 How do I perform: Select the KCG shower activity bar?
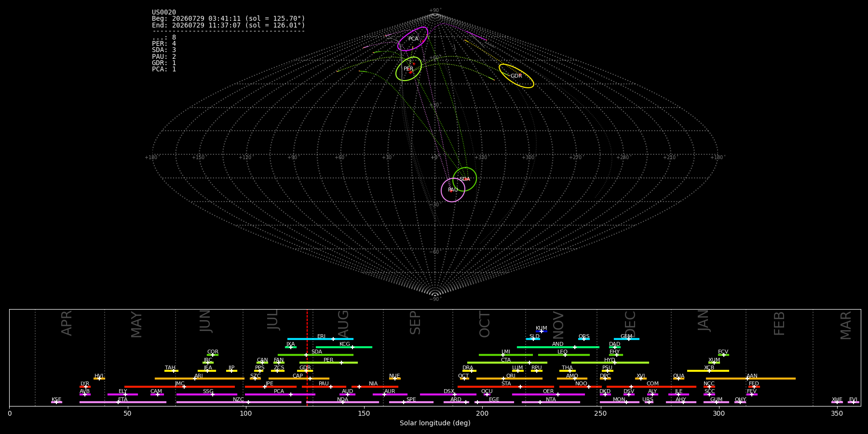pyautogui.click(x=344, y=347)
